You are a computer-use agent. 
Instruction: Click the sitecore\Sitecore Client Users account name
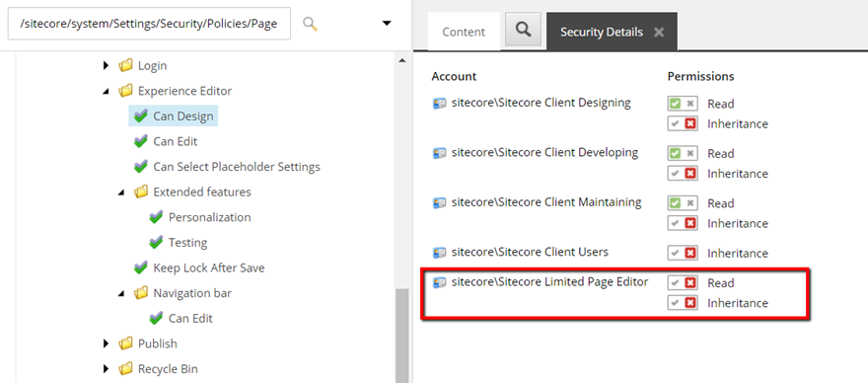(530, 252)
